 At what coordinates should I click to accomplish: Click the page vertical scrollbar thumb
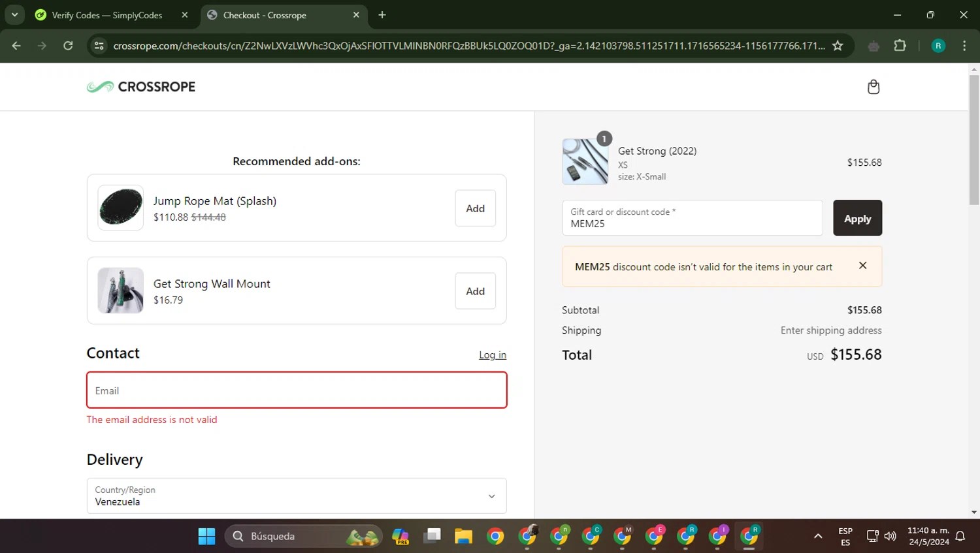click(x=974, y=140)
